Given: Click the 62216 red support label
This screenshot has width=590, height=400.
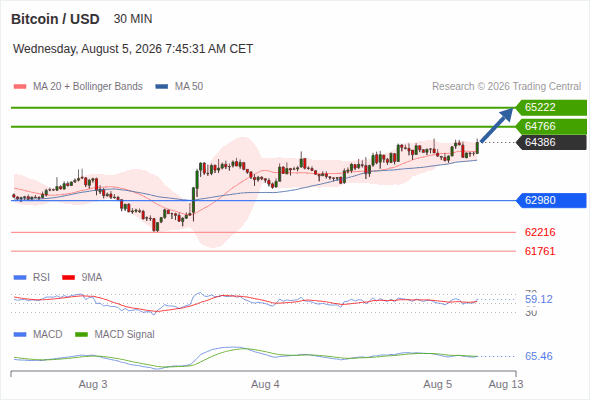Looking at the screenshot, I should click(540, 232).
